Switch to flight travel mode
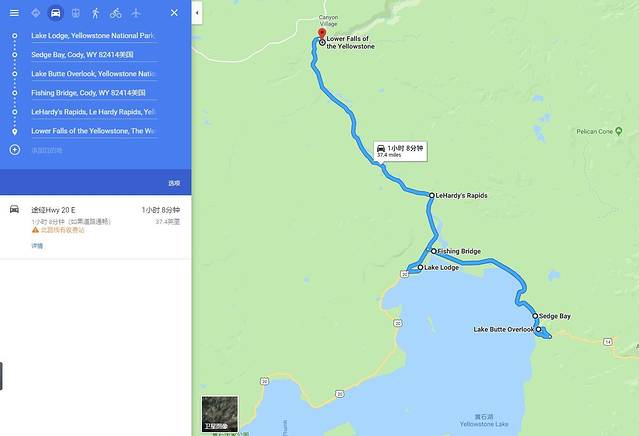The height and width of the screenshot is (436, 639). pyautogui.click(x=136, y=13)
